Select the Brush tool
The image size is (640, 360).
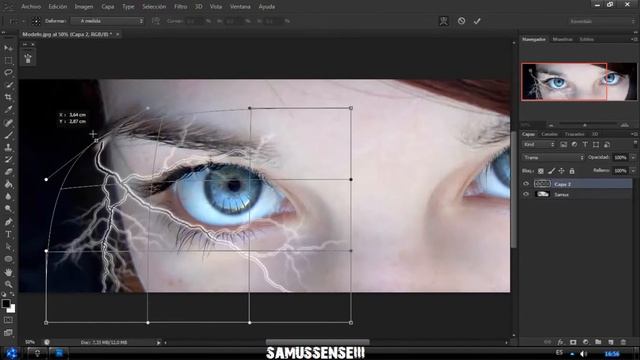(8, 135)
